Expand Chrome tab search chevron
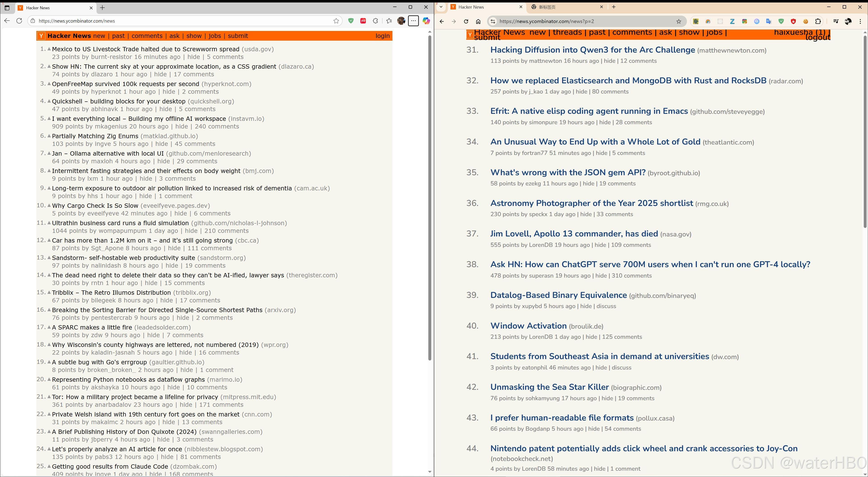868x477 pixels. click(441, 7)
